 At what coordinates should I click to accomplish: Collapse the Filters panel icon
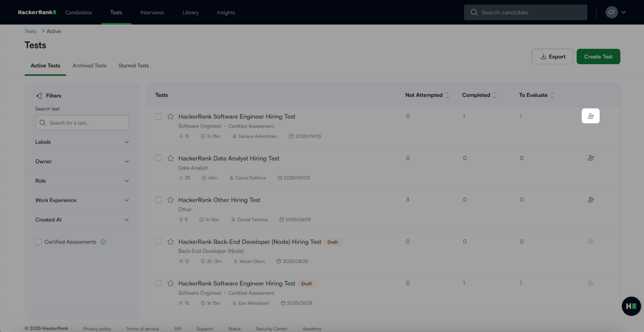(x=39, y=96)
